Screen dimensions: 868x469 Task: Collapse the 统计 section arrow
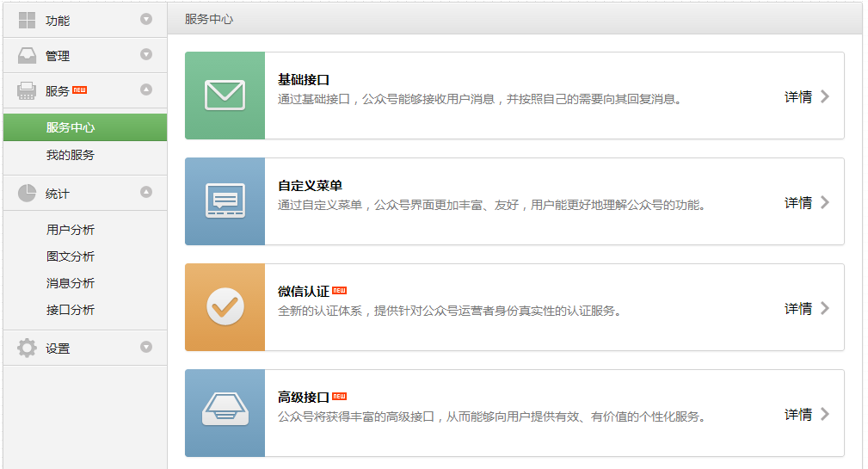pos(146,192)
